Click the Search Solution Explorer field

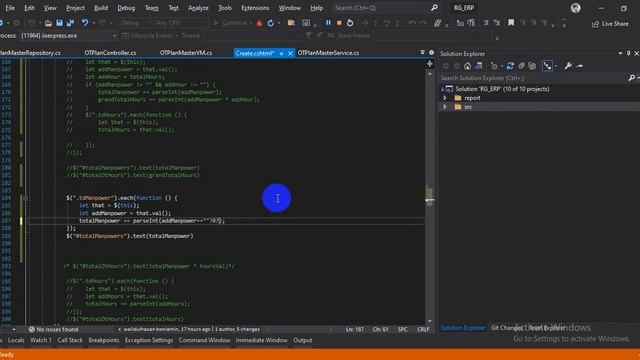[x=533, y=78]
